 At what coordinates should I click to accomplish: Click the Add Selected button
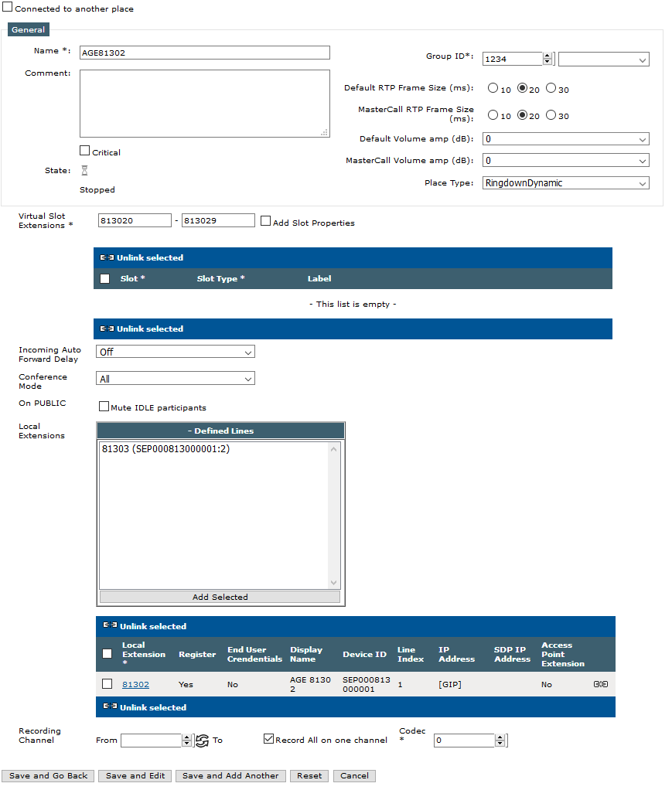[220, 597]
